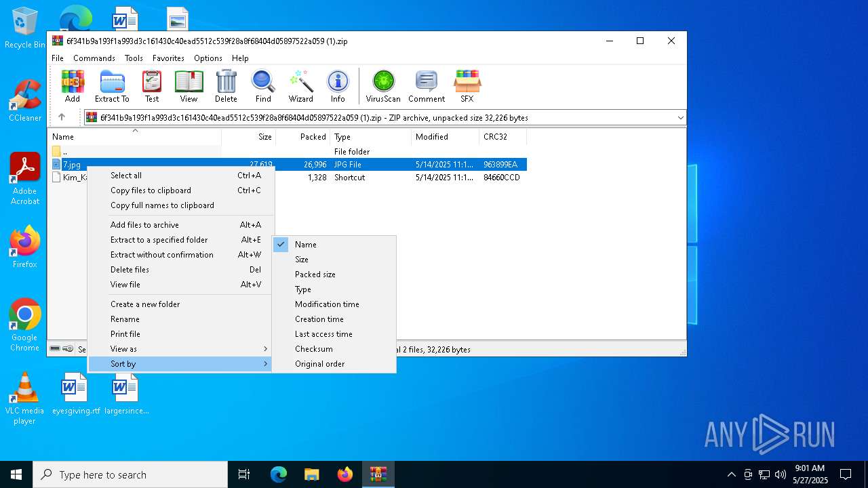Open the Find tool icon
Screen dimensions: 868x488
click(263, 86)
